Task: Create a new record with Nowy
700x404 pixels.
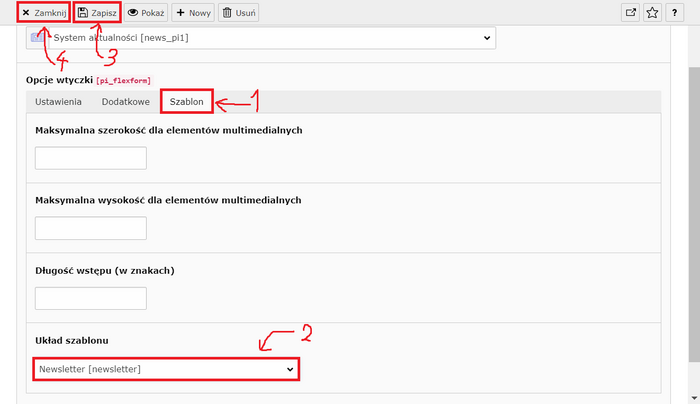Action: (x=192, y=13)
